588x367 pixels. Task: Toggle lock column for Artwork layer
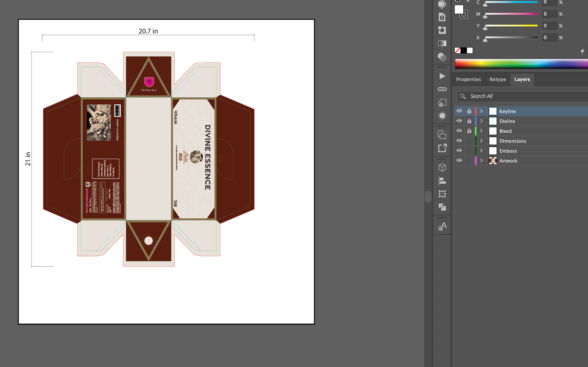coord(469,161)
